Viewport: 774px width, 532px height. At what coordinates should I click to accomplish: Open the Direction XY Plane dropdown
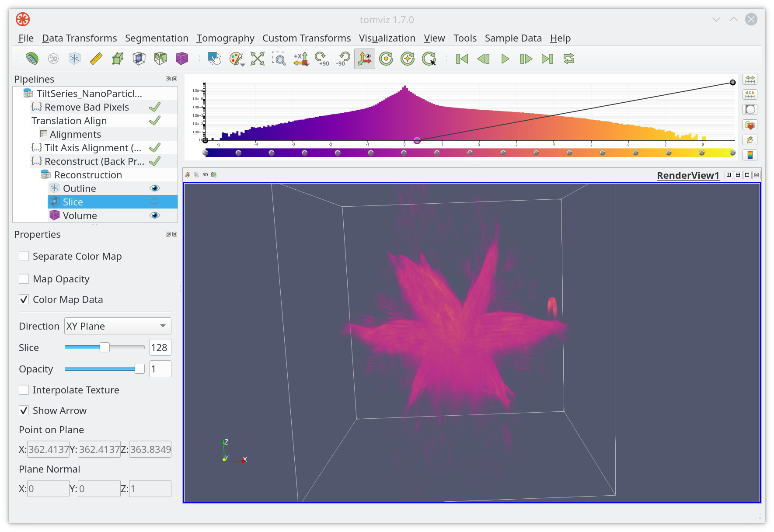pos(118,326)
